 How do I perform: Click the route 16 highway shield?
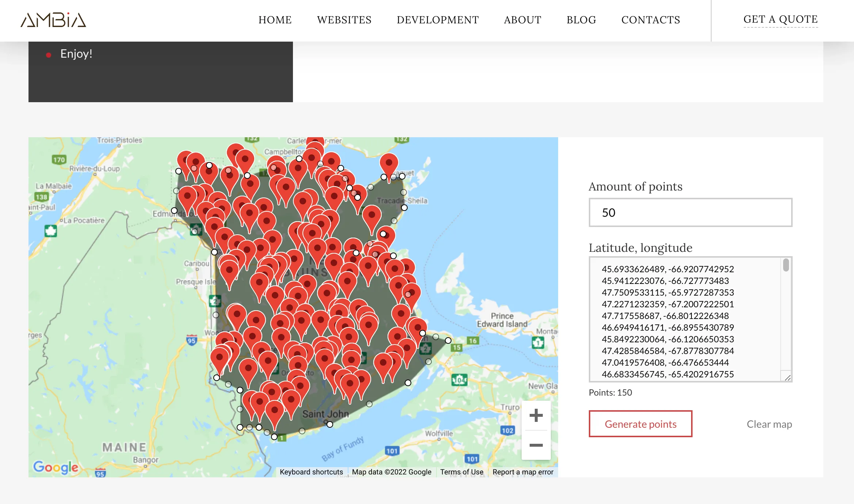click(x=473, y=341)
